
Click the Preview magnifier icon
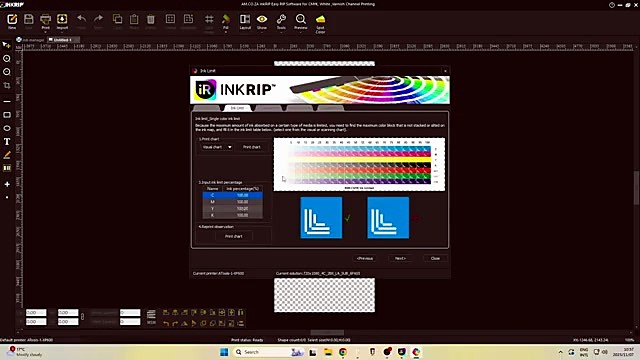click(300, 19)
